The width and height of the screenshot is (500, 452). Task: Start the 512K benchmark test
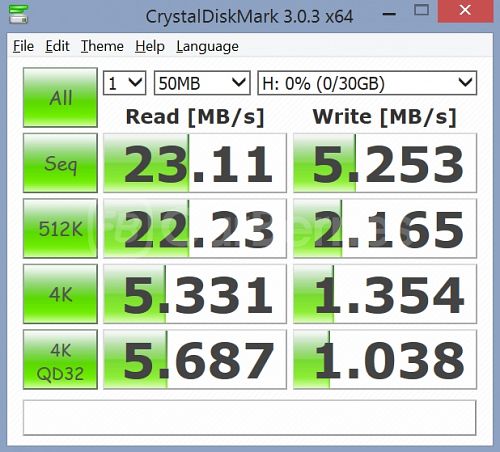click(x=60, y=228)
